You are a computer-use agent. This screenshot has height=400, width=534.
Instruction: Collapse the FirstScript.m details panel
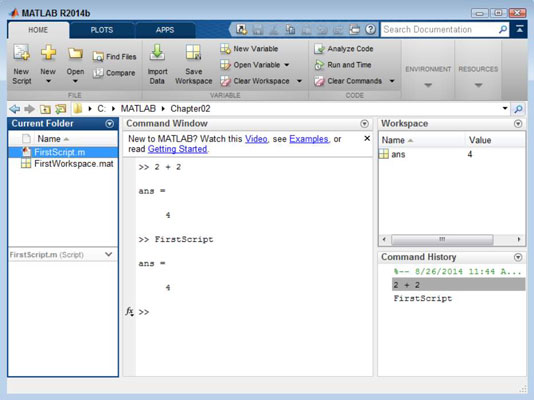pos(109,254)
